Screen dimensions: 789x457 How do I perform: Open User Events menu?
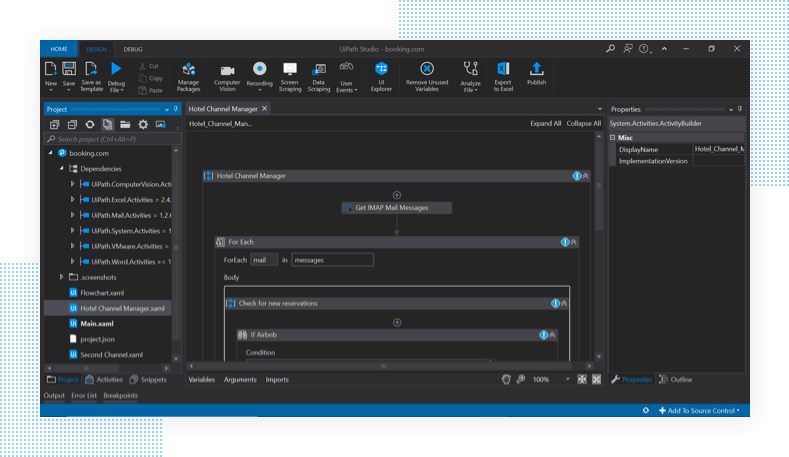pyautogui.click(x=346, y=77)
